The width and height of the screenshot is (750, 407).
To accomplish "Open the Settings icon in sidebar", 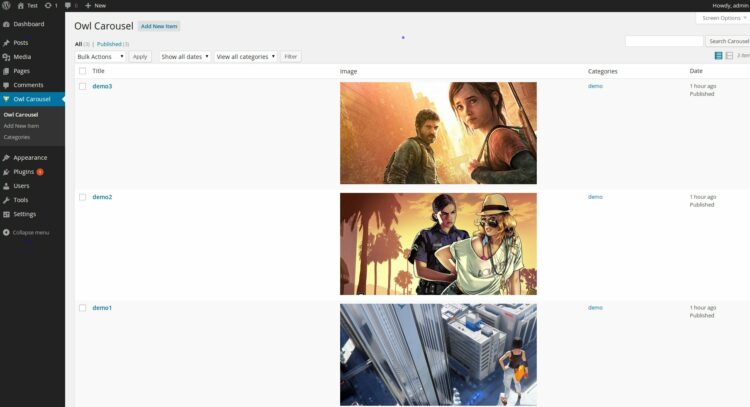I will coord(6,214).
